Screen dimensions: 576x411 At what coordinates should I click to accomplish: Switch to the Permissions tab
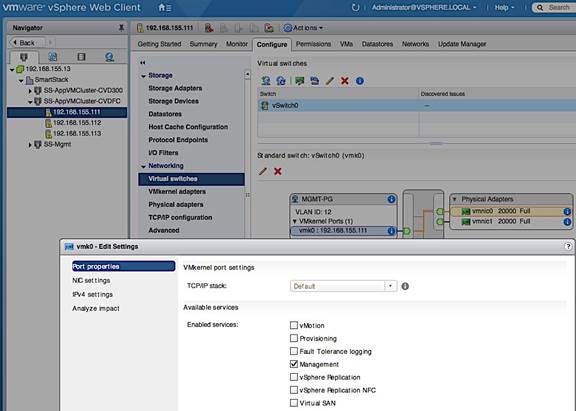pos(313,44)
